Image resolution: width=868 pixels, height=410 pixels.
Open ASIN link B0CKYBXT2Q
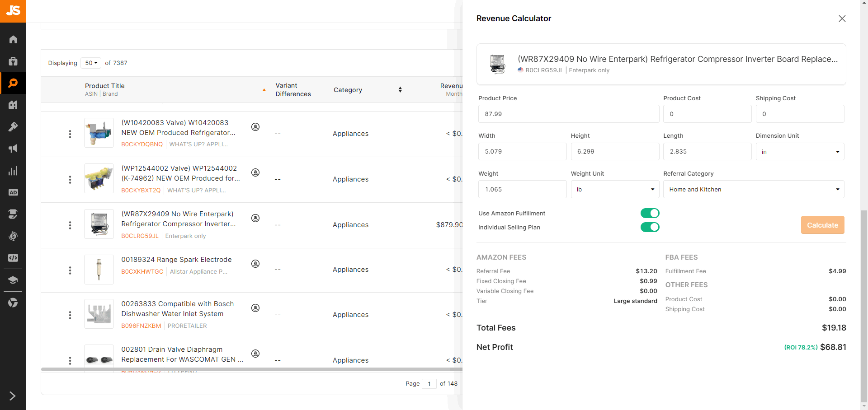coord(141,191)
